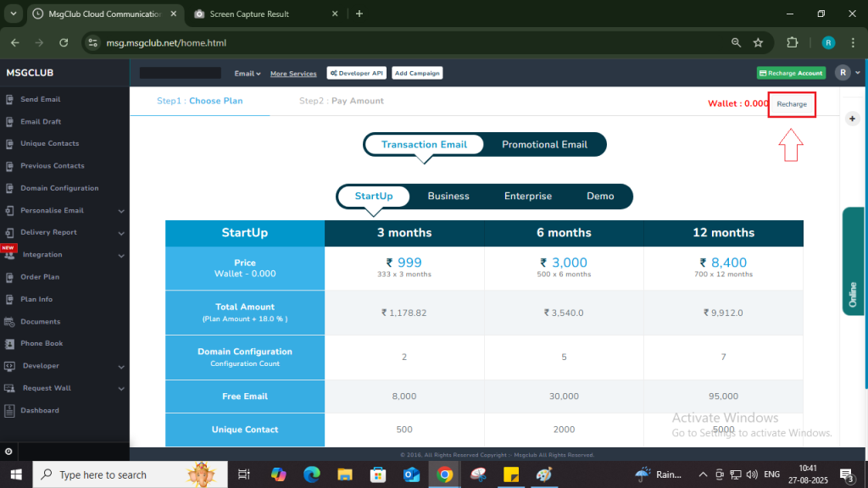The height and width of the screenshot is (488, 868).
Task: Open Plan Info from the sidebar
Action: pyautogui.click(x=36, y=299)
